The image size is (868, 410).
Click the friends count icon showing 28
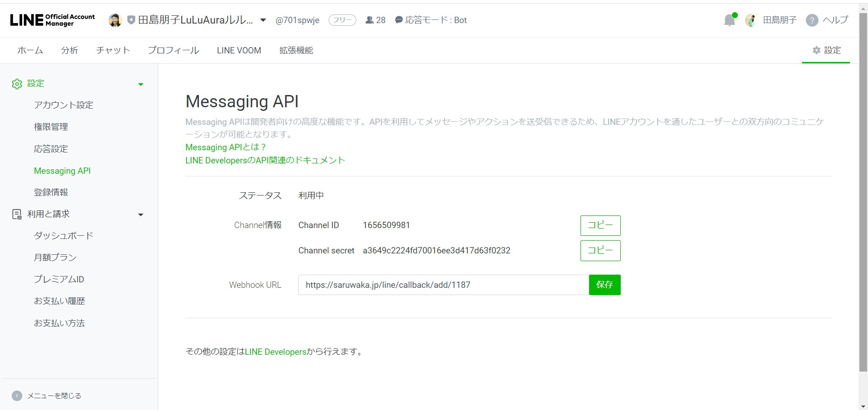369,20
